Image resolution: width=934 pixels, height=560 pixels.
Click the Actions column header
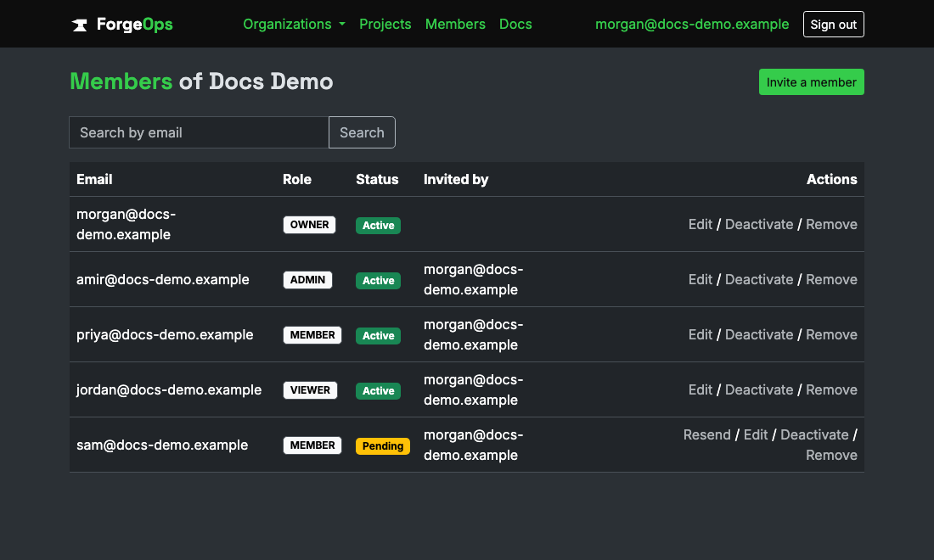pyautogui.click(x=831, y=179)
